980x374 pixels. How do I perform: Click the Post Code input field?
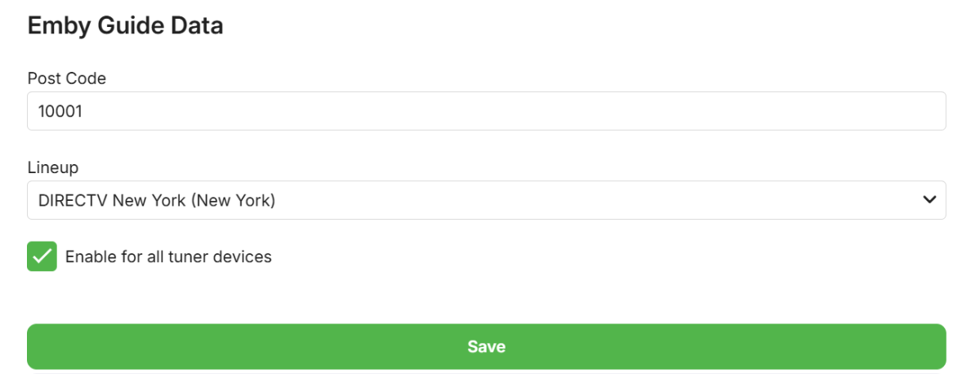[486, 111]
